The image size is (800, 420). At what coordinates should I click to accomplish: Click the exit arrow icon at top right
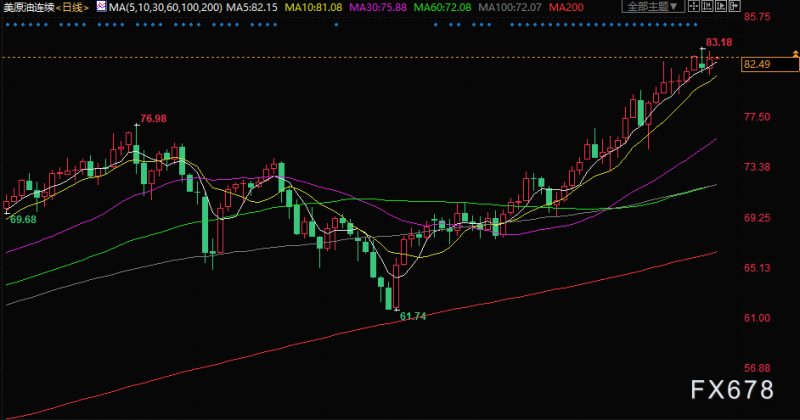734,6
